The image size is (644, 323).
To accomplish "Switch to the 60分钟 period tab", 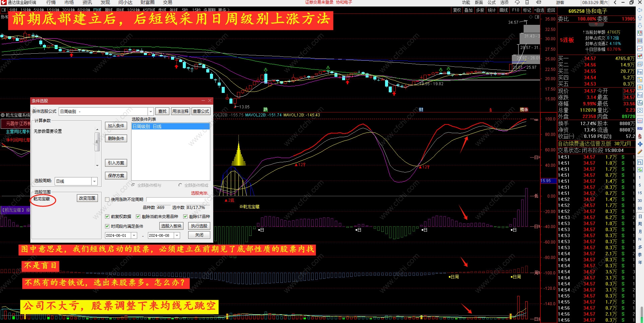I will coord(84,10).
